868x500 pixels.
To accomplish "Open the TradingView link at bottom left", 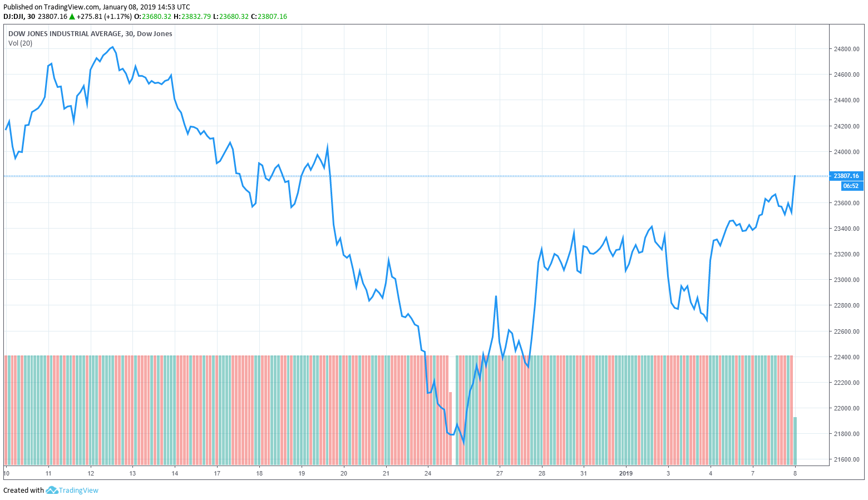I will [78, 490].
